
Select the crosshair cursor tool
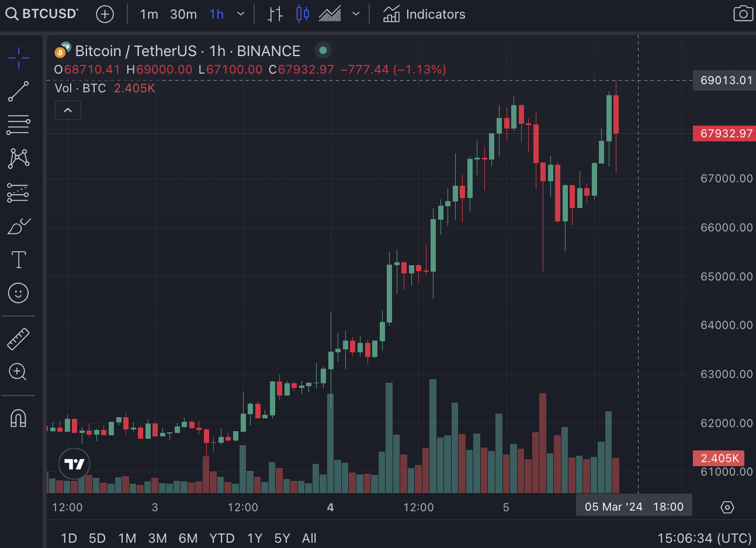coord(19,57)
